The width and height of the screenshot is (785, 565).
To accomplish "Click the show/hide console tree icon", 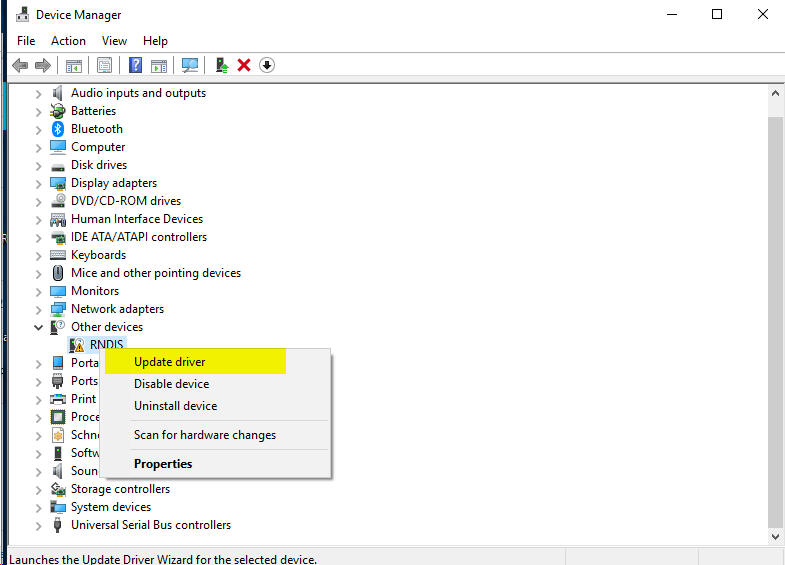I will click(x=74, y=65).
